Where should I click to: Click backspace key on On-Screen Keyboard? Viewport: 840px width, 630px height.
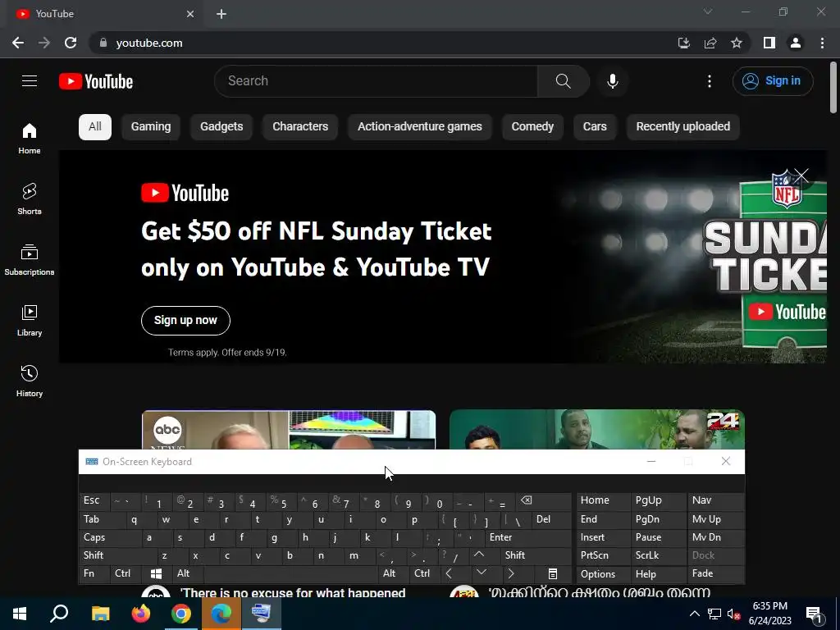(541, 501)
